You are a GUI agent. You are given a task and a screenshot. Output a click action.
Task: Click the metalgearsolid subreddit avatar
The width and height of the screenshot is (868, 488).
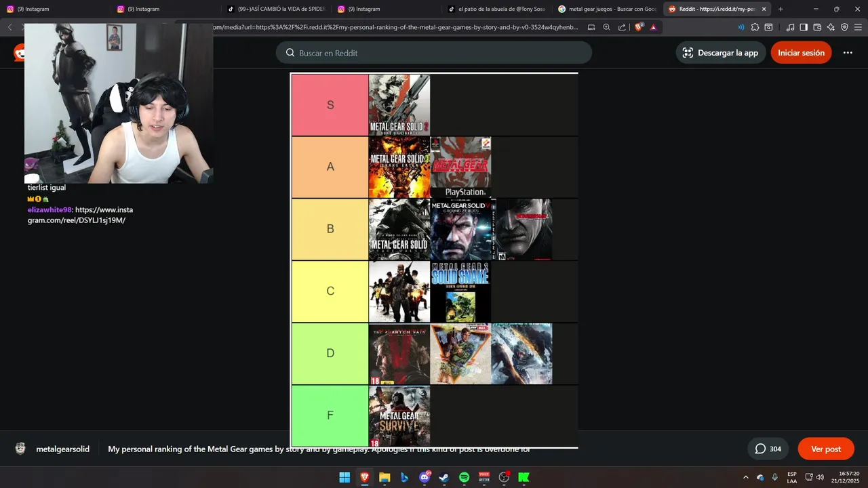tap(20, 449)
